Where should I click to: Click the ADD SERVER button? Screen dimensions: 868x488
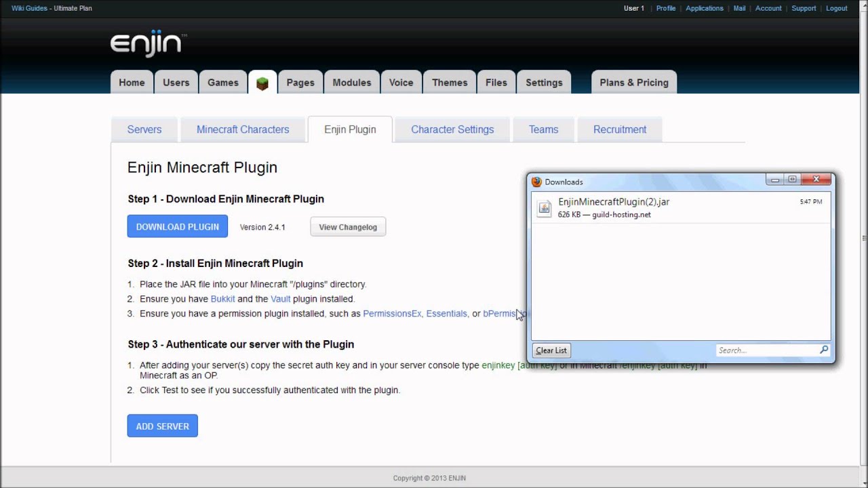pos(163,426)
